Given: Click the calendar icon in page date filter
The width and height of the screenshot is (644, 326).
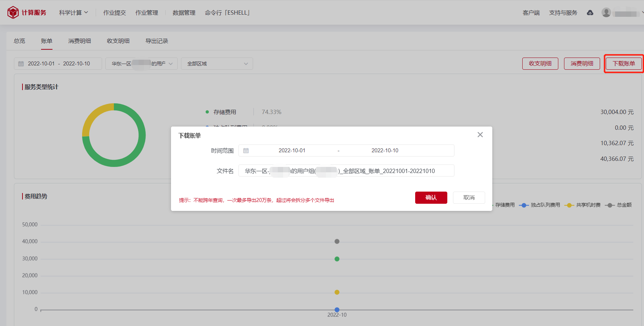Looking at the screenshot, I should 21,64.
